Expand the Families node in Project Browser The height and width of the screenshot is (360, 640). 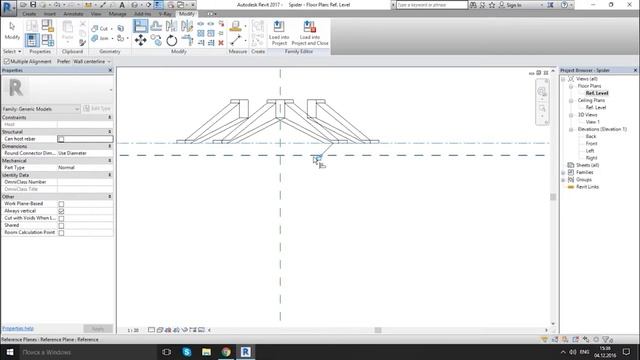563,173
